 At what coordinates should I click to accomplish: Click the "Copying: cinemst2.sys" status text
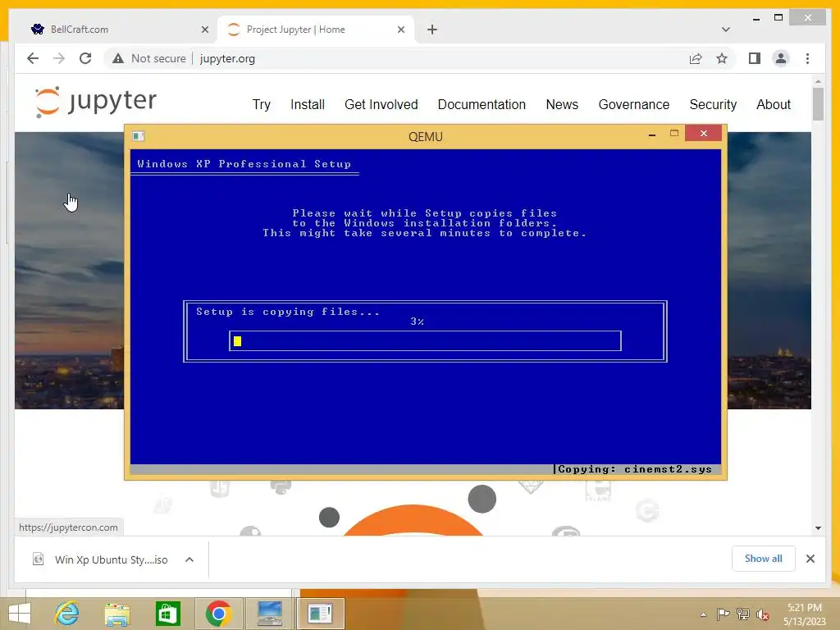pos(635,469)
